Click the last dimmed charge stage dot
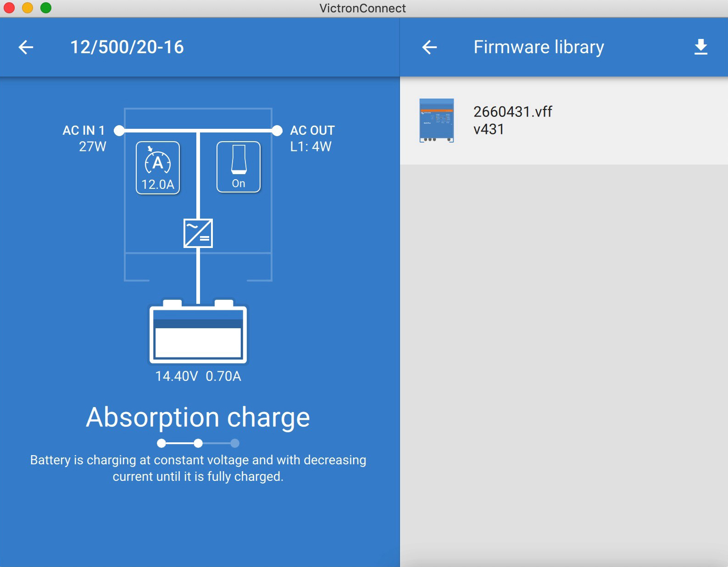Viewport: 728px width, 567px height. point(235,443)
